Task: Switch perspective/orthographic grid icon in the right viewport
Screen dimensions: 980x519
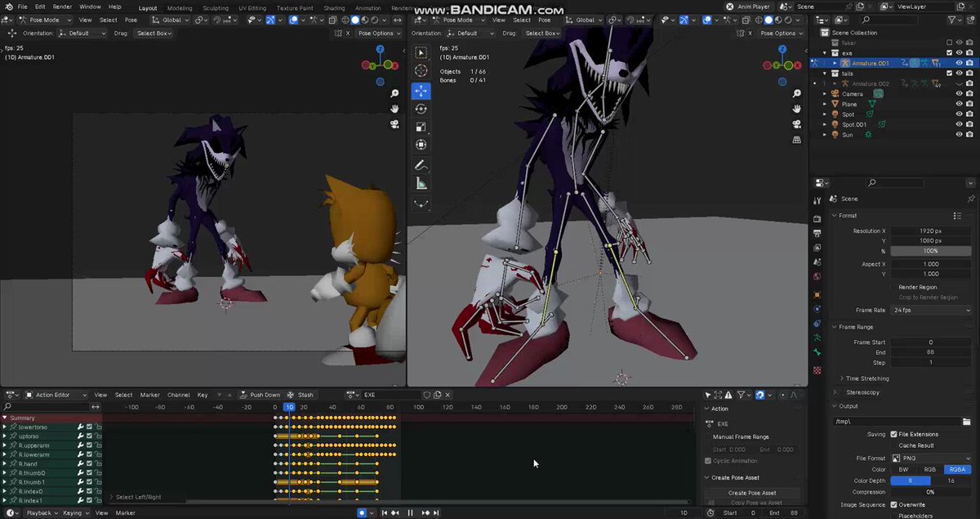Action: (x=796, y=140)
